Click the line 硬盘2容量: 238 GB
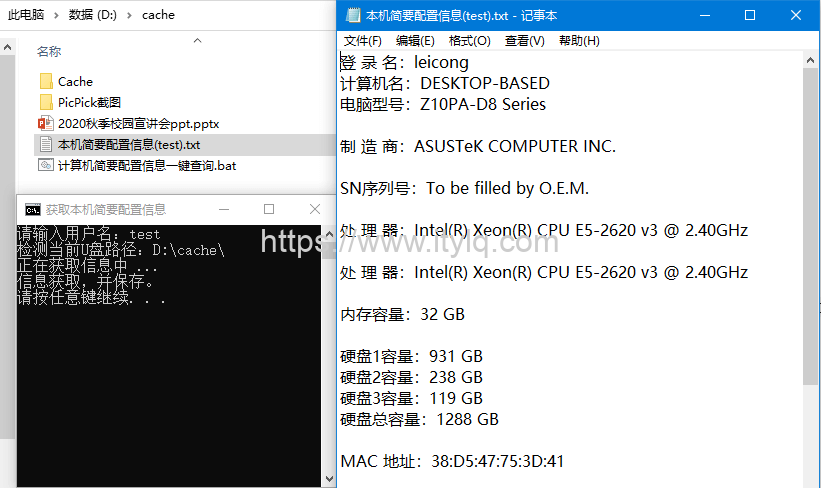 click(x=411, y=377)
